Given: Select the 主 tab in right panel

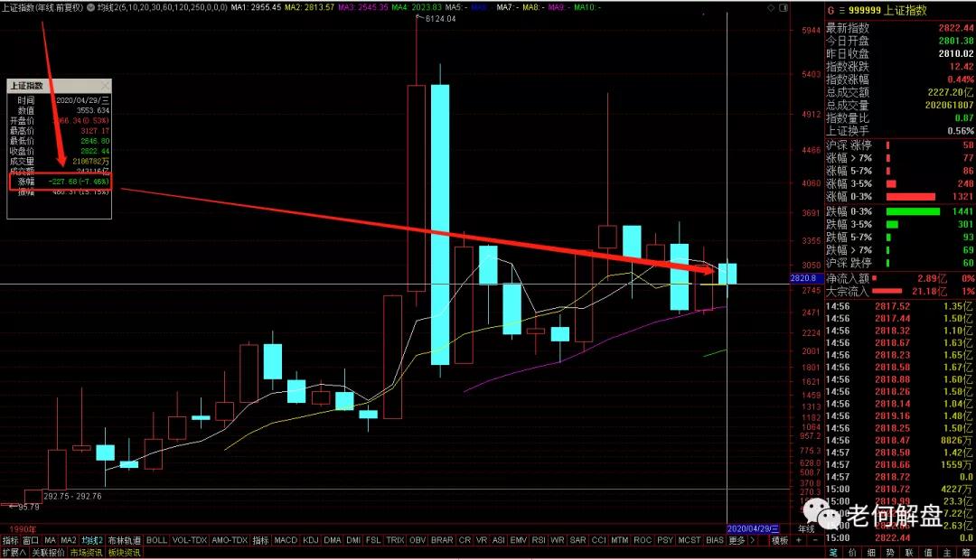Looking at the screenshot, I should (x=947, y=553).
